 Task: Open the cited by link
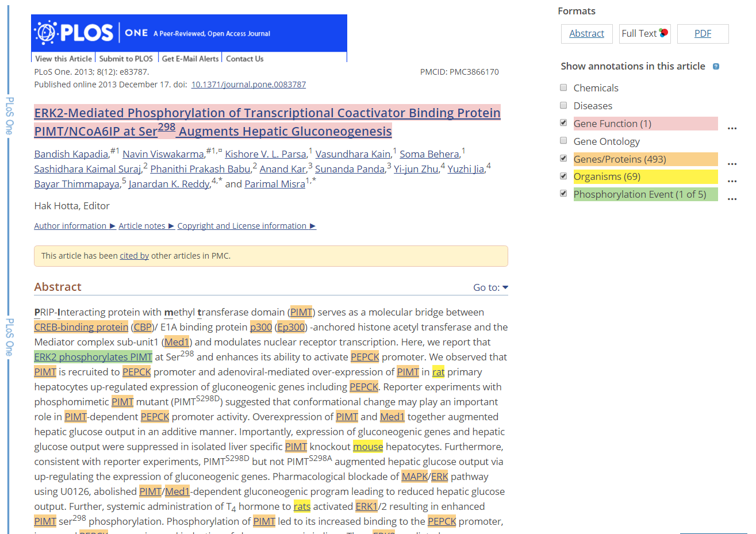tap(134, 256)
